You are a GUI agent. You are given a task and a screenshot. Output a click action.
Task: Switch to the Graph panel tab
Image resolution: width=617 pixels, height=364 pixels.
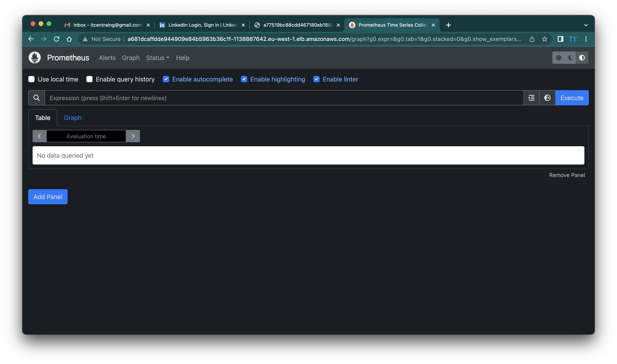[x=73, y=118]
